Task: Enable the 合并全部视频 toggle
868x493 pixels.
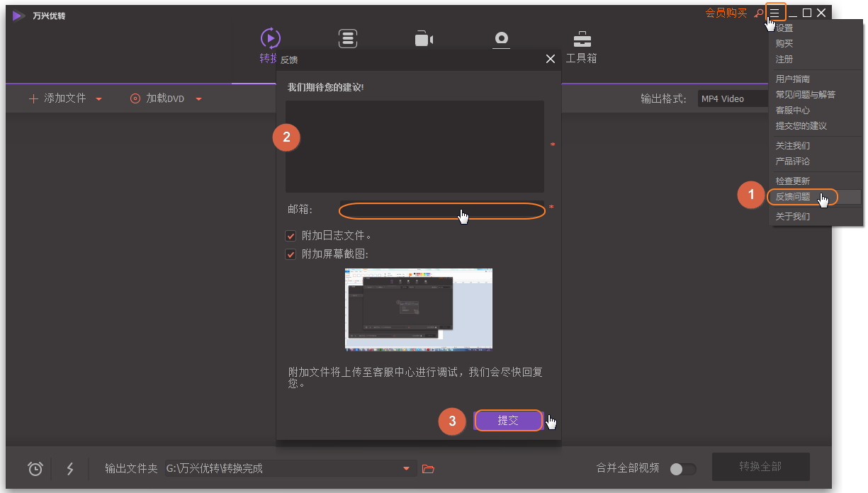Action: [x=682, y=469]
